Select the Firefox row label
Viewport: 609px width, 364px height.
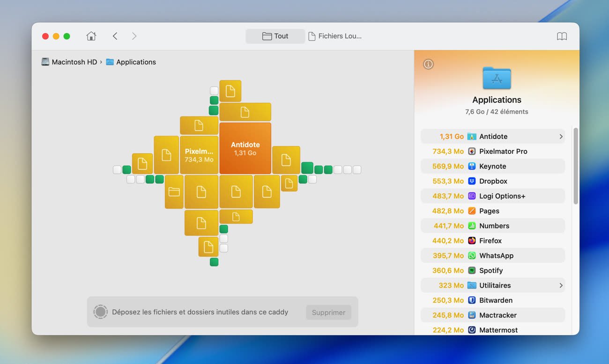click(x=490, y=241)
